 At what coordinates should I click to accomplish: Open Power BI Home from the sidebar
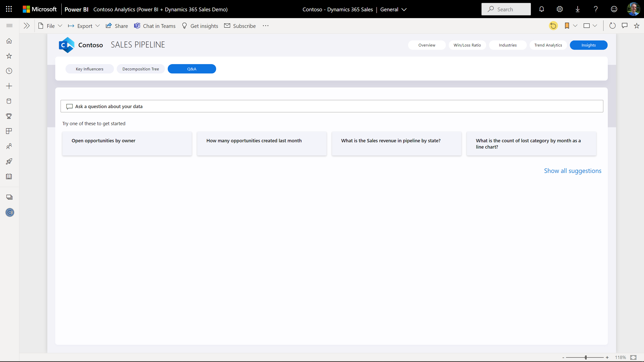[9, 41]
